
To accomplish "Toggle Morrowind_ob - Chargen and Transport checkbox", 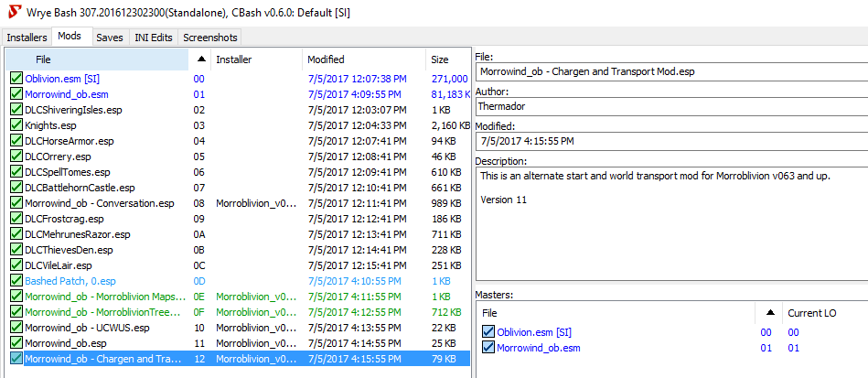I will (16, 359).
